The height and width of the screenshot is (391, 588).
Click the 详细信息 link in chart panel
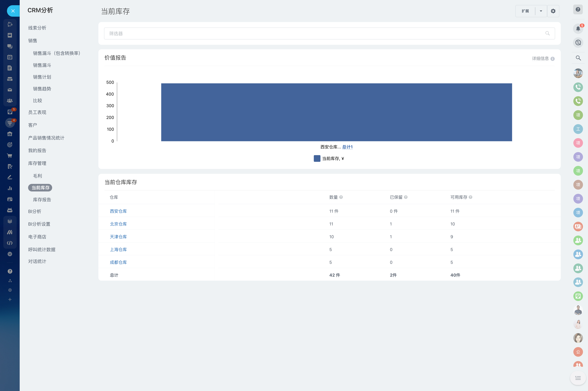click(x=540, y=58)
